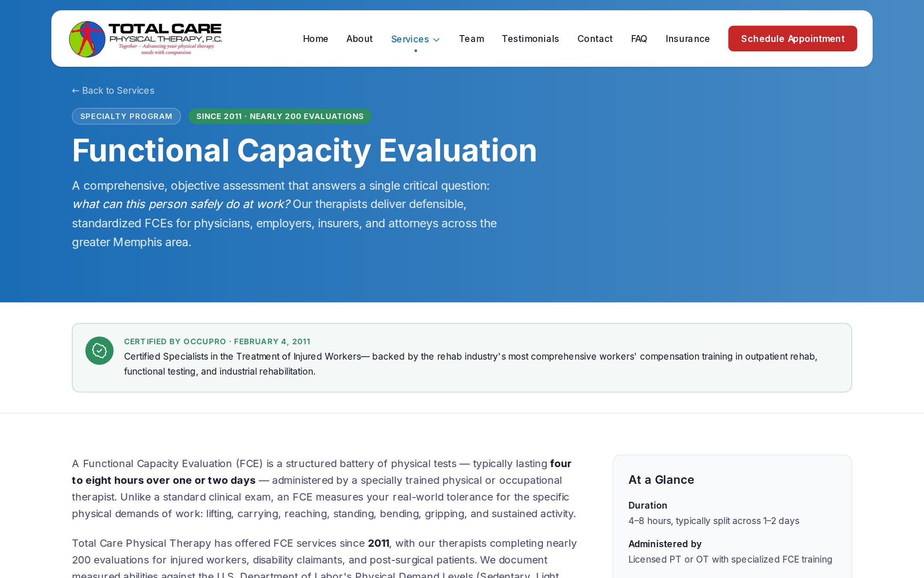Click the 'Administered by' label
This screenshot has width=924, height=578.
pyautogui.click(x=665, y=544)
